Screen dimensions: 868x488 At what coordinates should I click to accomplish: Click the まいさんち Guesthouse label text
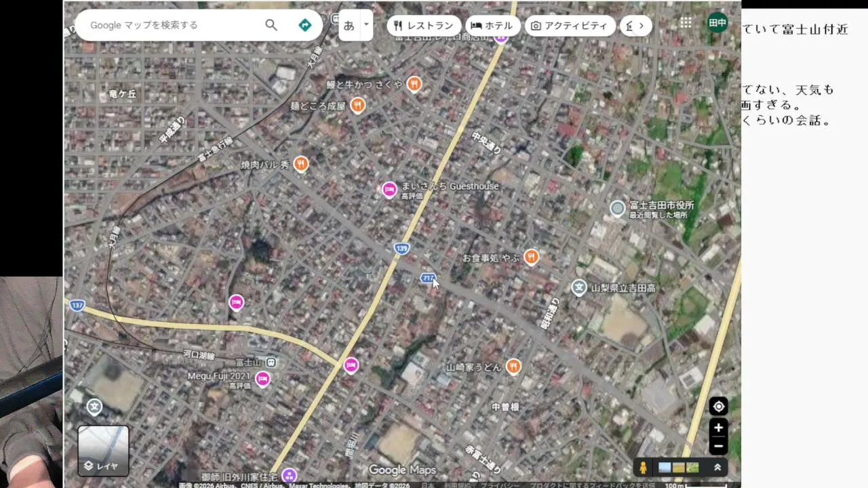pyautogui.click(x=450, y=186)
